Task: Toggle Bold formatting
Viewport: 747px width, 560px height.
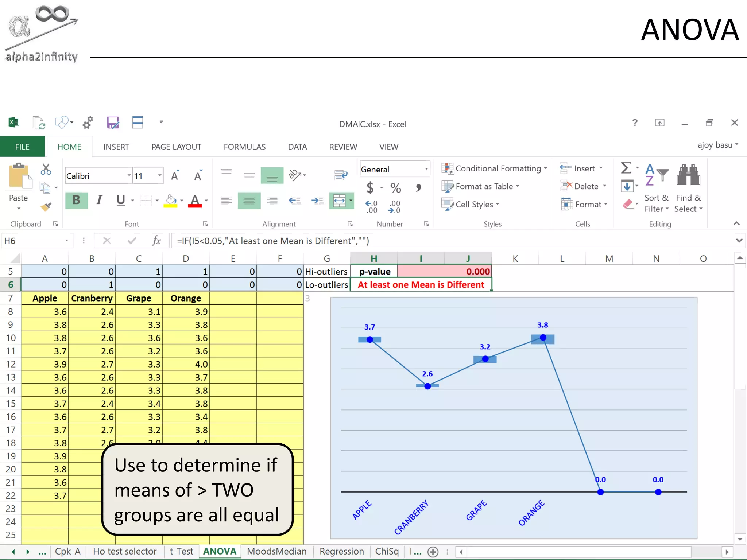Action: 77,200
